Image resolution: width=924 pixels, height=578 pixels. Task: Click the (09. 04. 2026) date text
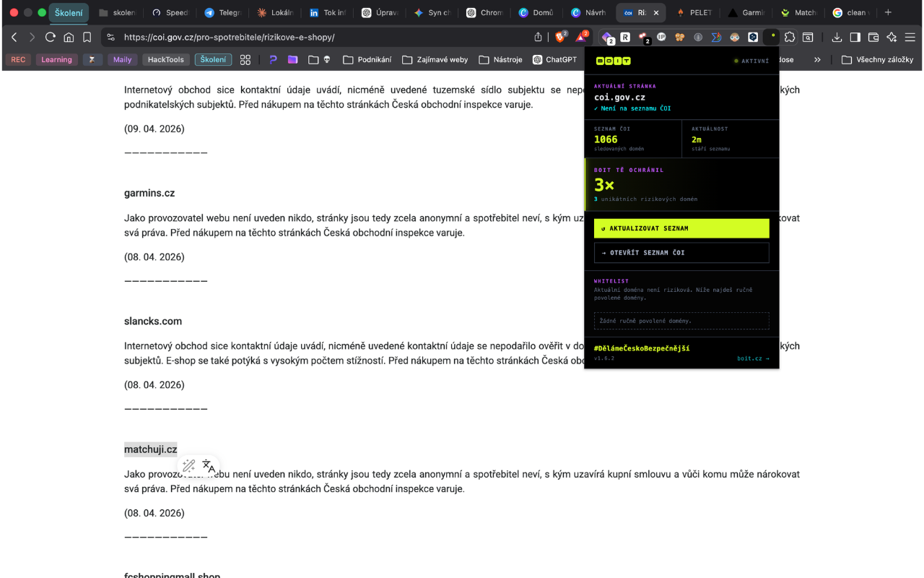coord(154,129)
